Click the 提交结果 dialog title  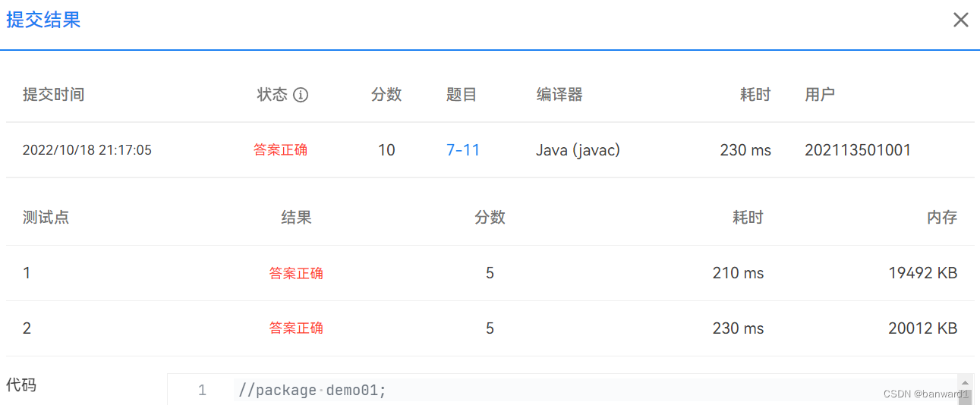(x=43, y=20)
